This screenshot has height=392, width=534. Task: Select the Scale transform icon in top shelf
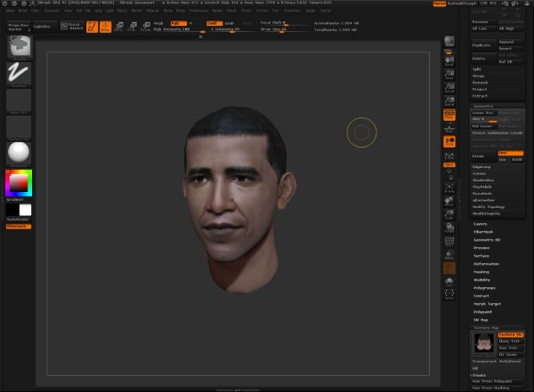133,27
